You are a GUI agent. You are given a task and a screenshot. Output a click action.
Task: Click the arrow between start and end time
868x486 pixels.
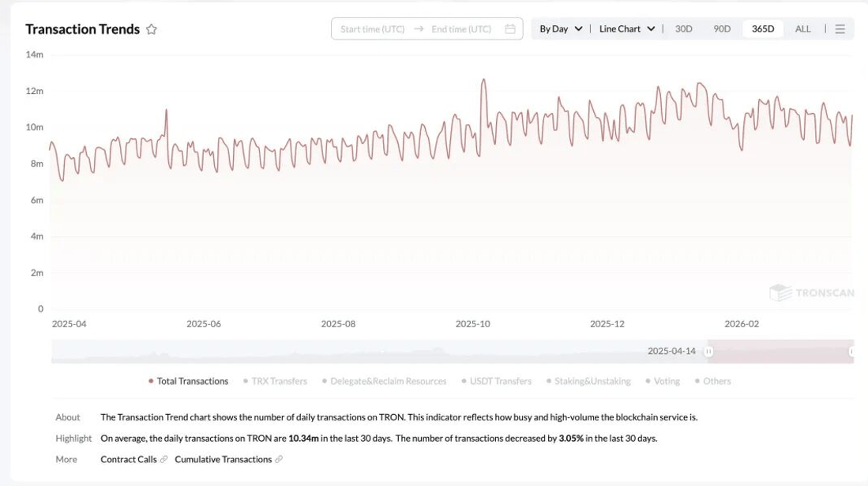pyautogui.click(x=419, y=29)
